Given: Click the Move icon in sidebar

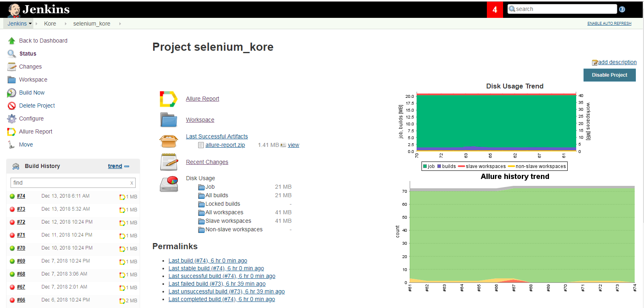Looking at the screenshot, I should click(x=12, y=144).
